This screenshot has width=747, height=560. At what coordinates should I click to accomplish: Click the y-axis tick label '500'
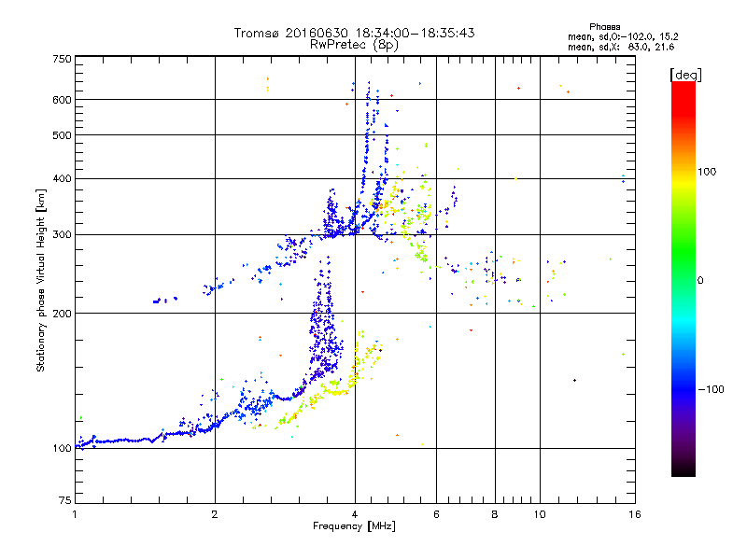pyautogui.click(x=62, y=135)
